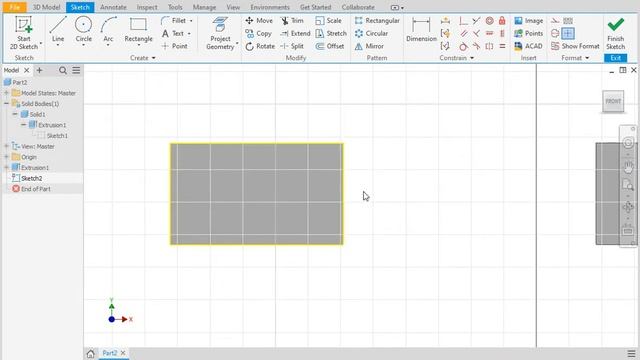Apply the Horizontal constraint
Image resolution: width=640 pixels, height=360 pixels.
tap(489, 33)
